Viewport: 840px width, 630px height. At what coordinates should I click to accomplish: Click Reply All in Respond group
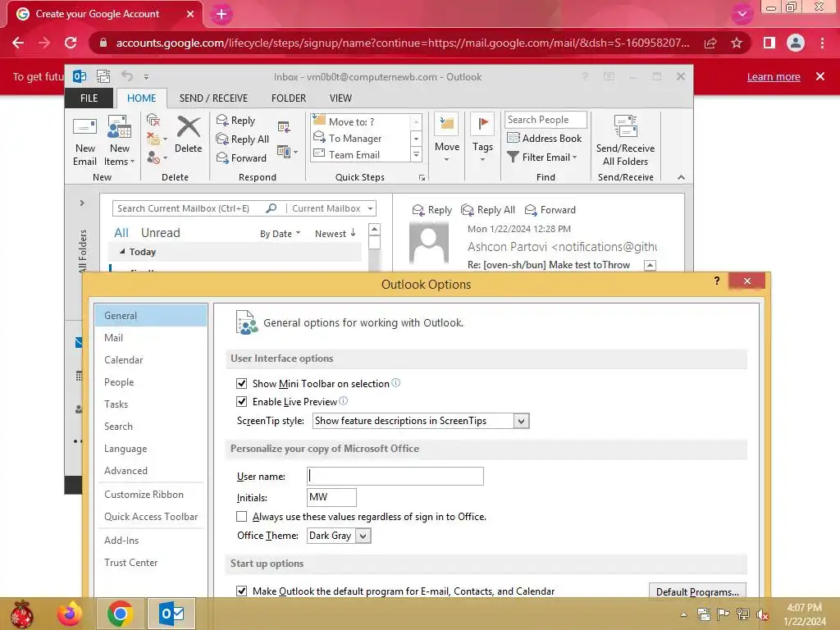point(242,139)
